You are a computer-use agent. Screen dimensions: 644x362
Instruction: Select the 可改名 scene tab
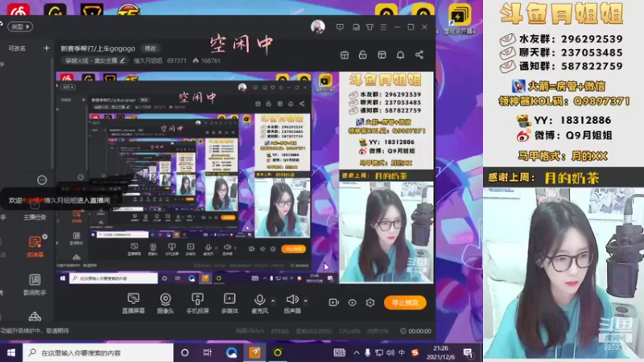[17, 48]
